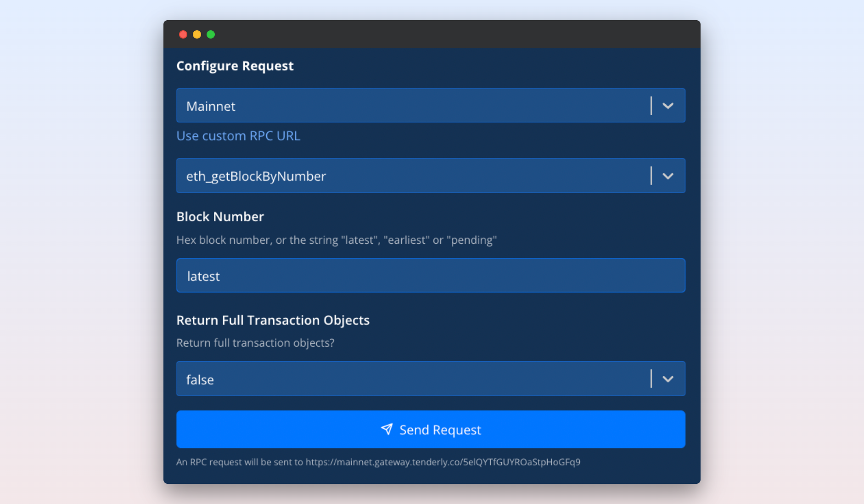
Task: Minimize the window using the yellow button
Action: [197, 34]
